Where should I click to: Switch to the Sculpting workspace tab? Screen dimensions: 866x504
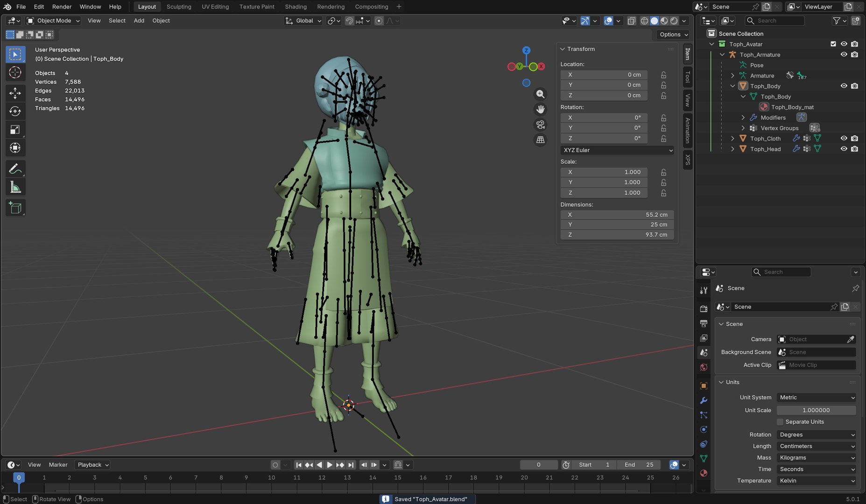coord(179,7)
